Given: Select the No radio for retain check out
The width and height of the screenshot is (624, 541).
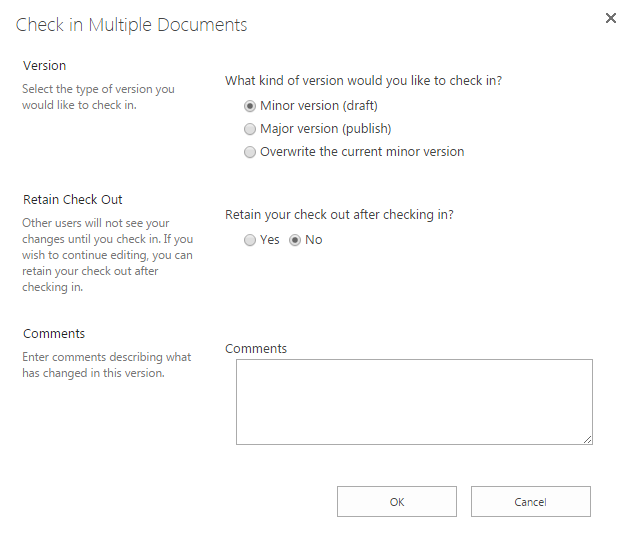Looking at the screenshot, I should pos(295,240).
